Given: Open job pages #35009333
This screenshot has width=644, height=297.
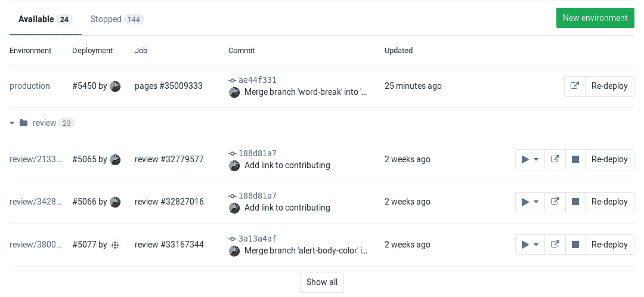Looking at the screenshot, I should [169, 86].
